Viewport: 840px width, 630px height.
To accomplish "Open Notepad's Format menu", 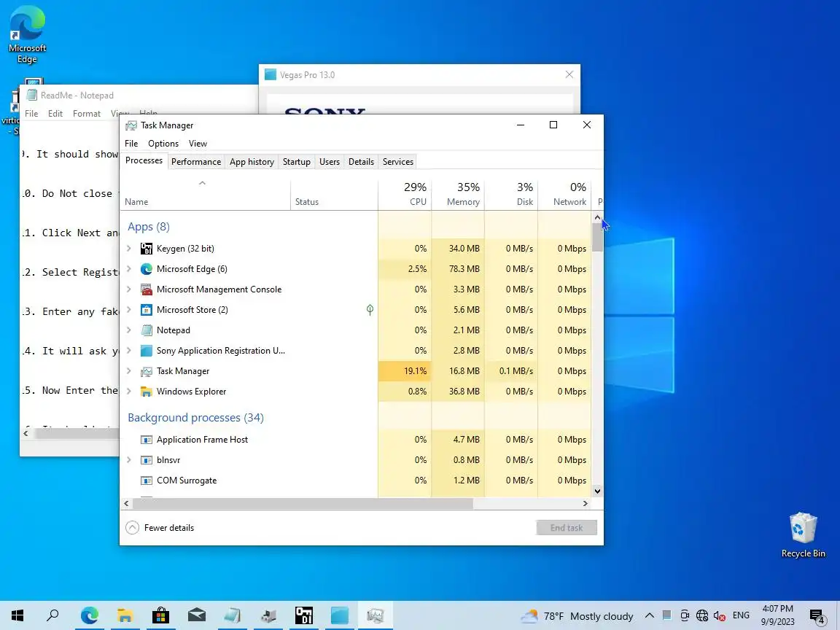I will tap(87, 114).
